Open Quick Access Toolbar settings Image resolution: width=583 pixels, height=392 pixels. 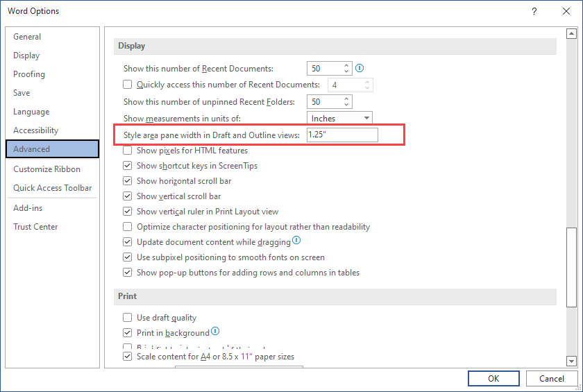[x=53, y=187]
